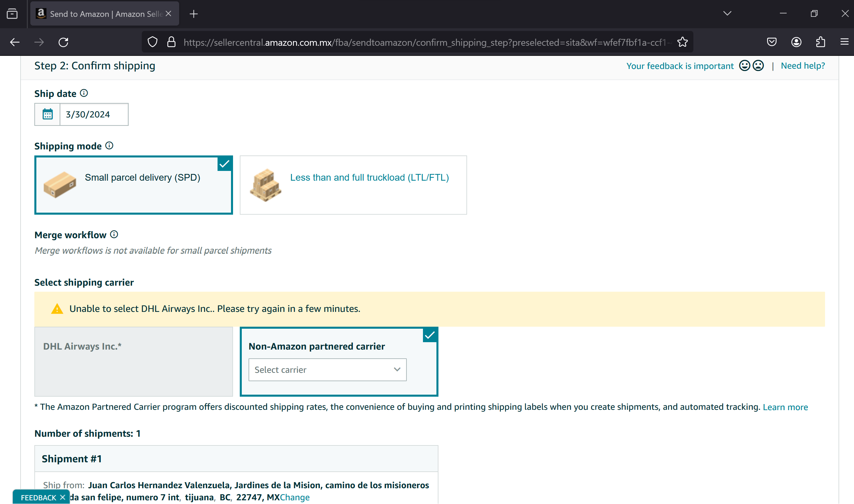854x504 pixels.
Task: Click the SPD parcel box image
Action: [60, 185]
